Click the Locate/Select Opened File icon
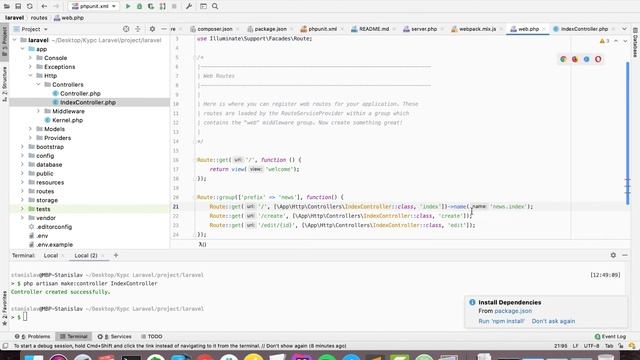The image size is (640, 360). [x=126, y=29]
